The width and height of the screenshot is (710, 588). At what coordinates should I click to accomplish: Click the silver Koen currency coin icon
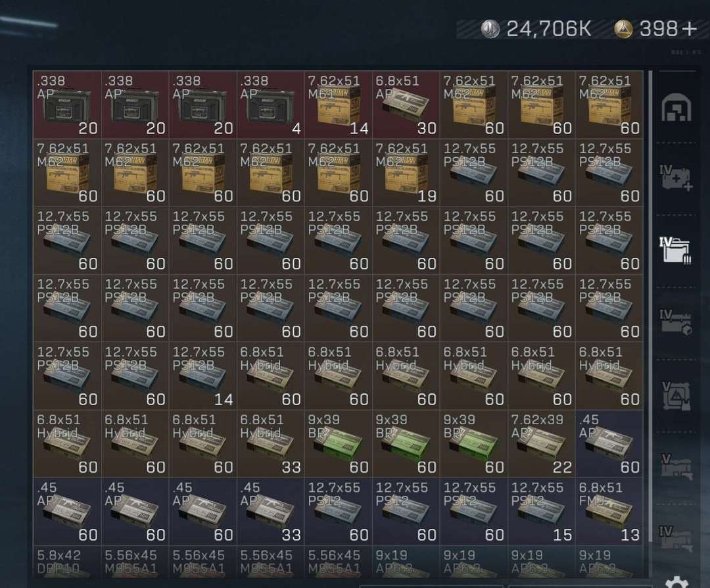coord(490,29)
